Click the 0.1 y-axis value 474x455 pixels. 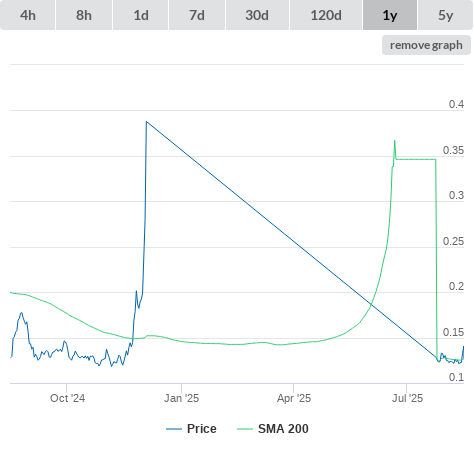click(456, 377)
